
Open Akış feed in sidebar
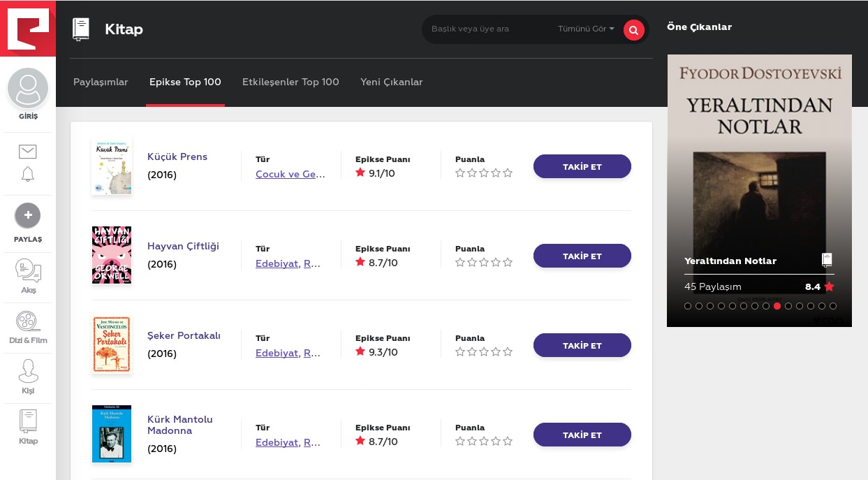pos(28,277)
